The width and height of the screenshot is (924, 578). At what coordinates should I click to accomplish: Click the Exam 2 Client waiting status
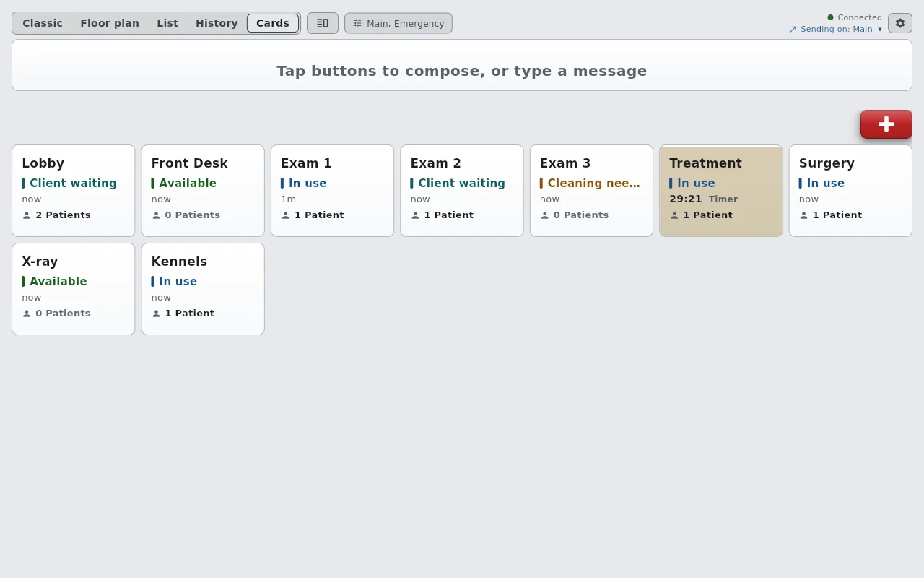[x=461, y=184]
